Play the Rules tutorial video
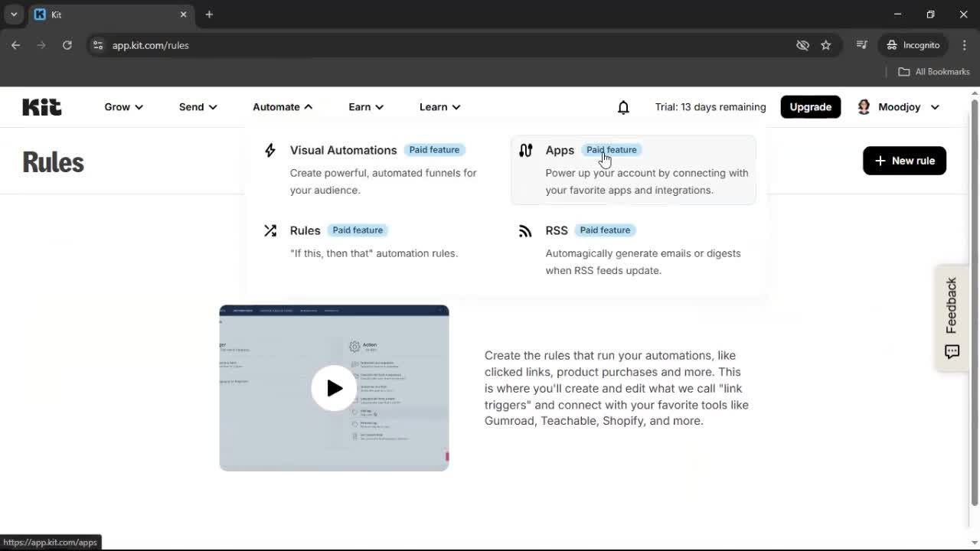The width and height of the screenshot is (980, 551). click(334, 388)
